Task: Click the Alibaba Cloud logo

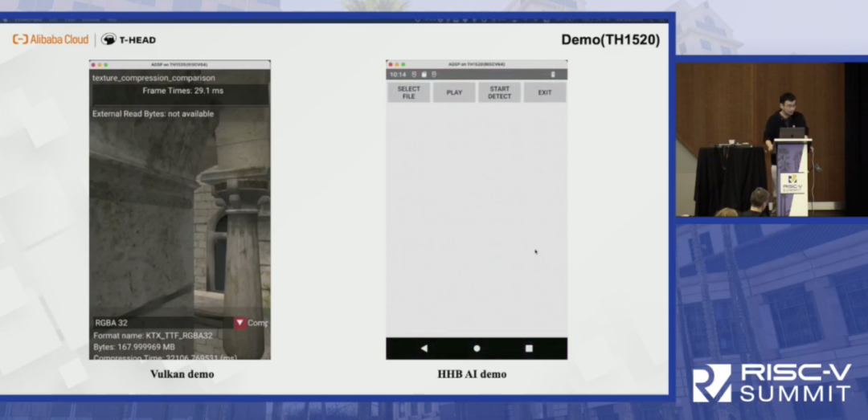Action: 51,39
